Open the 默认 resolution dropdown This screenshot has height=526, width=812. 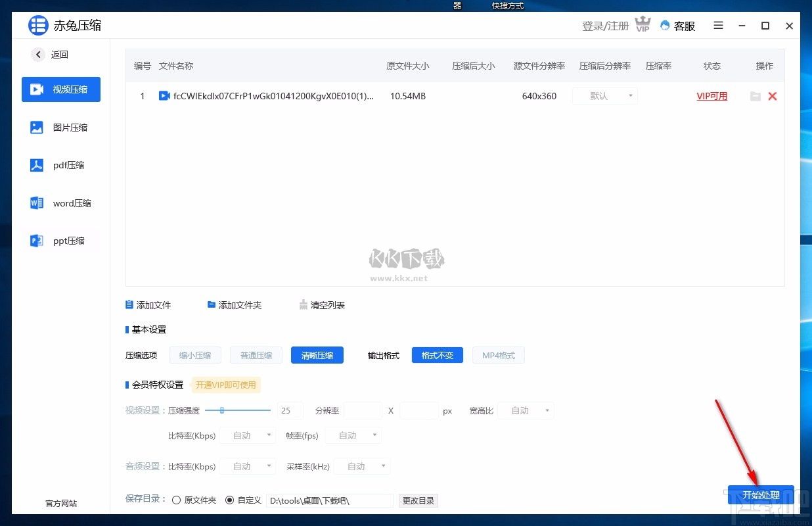(x=604, y=96)
